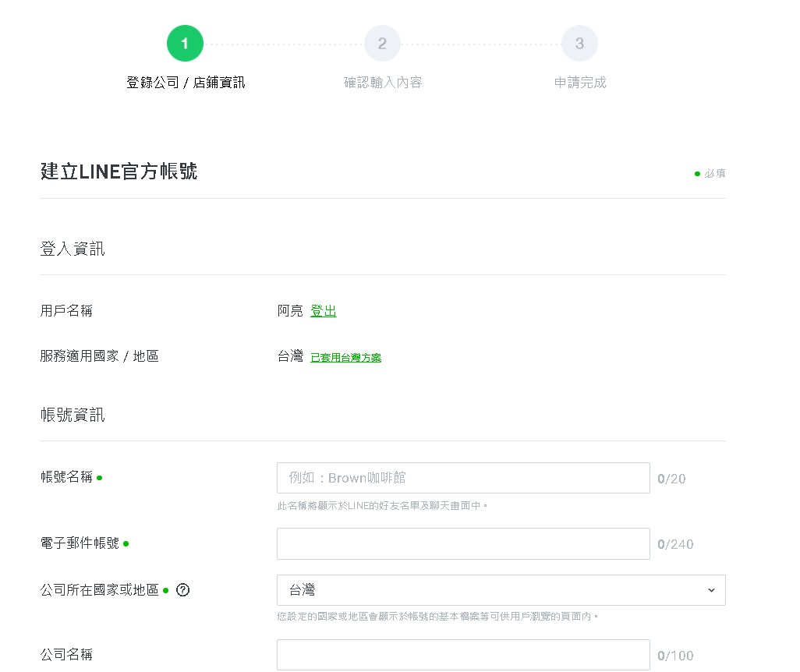
Task: Click the step 2 numbered circle
Action: pos(382,43)
